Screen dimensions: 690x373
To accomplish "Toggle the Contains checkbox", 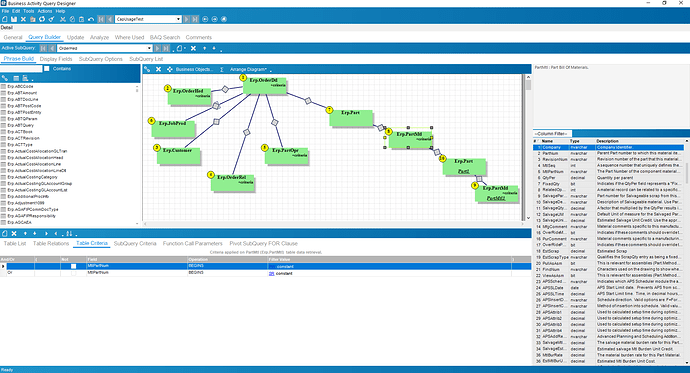I will 47,69.
